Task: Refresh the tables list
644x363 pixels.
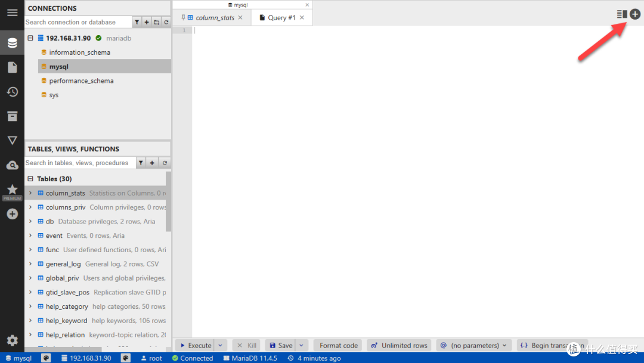Action: coord(165,163)
